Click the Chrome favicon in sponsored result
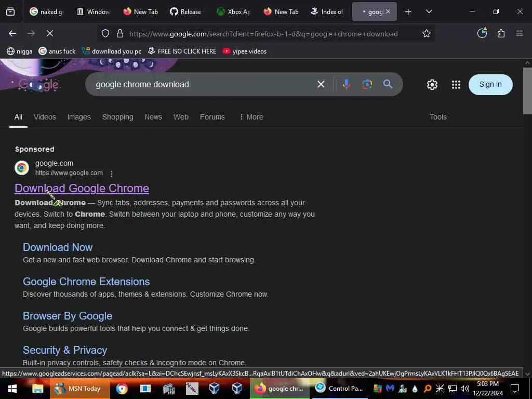532x399 pixels. click(x=22, y=168)
